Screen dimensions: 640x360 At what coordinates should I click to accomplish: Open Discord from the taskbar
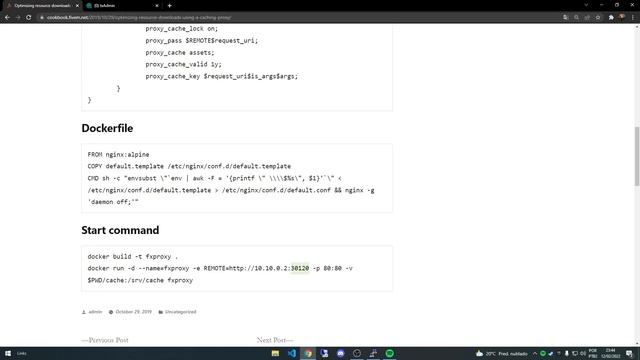(x=341, y=353)
